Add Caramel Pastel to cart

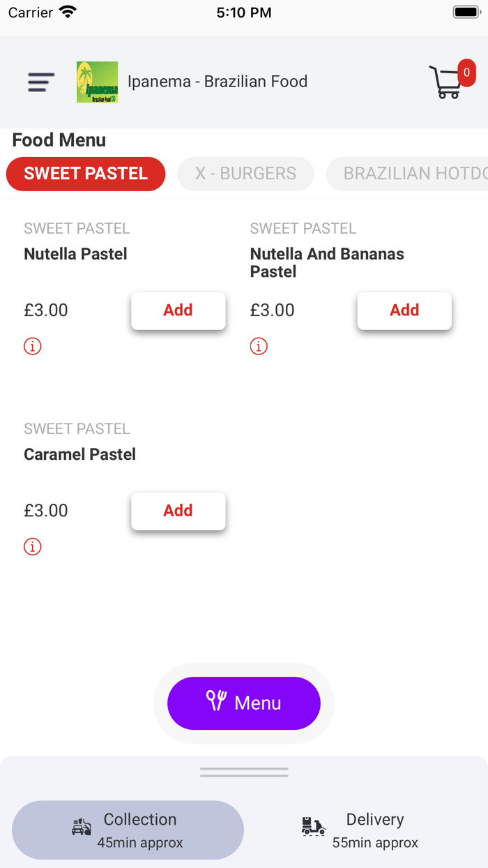(x=178, y=511)
